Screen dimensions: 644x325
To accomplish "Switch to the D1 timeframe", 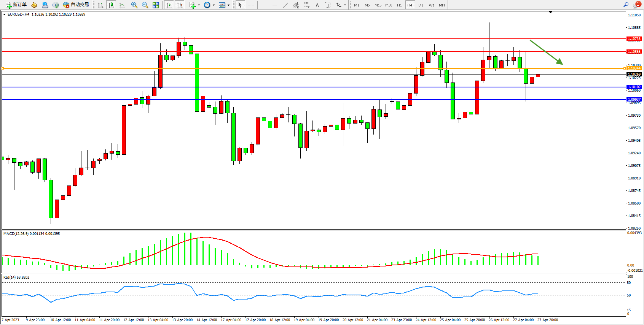I will [421, 5].
